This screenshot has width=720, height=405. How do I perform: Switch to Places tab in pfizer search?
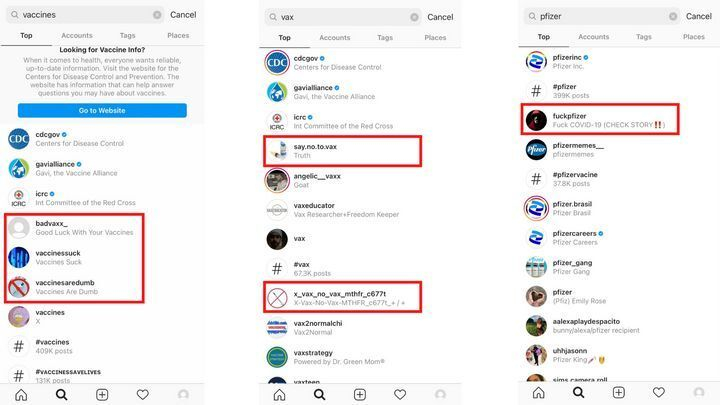[x=693, y=37]
